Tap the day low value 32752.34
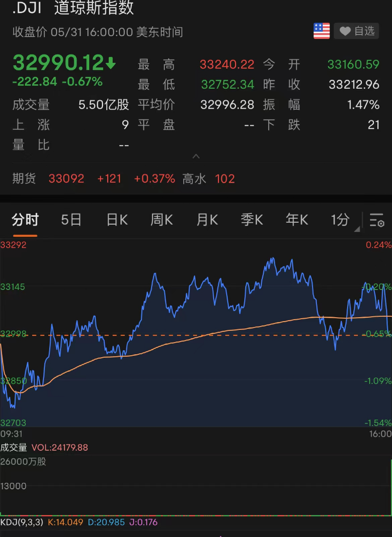The image size is (392, 537). pos(228,85)
